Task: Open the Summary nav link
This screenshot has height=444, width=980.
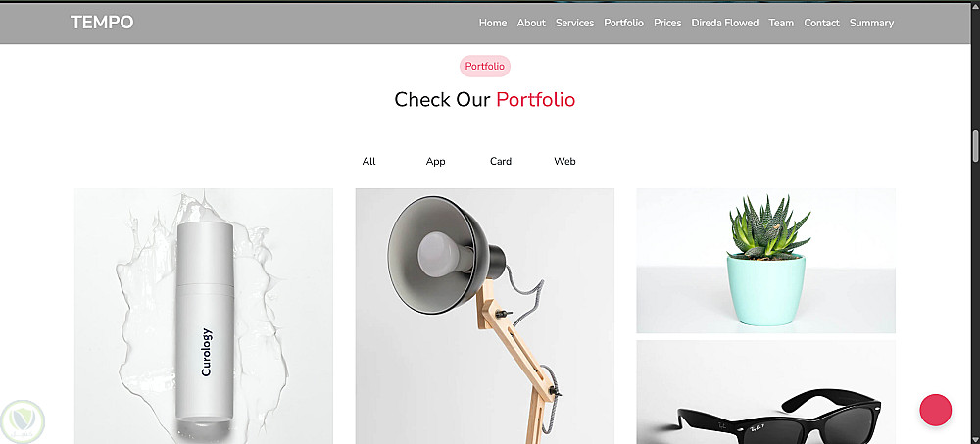Action: 871,23
